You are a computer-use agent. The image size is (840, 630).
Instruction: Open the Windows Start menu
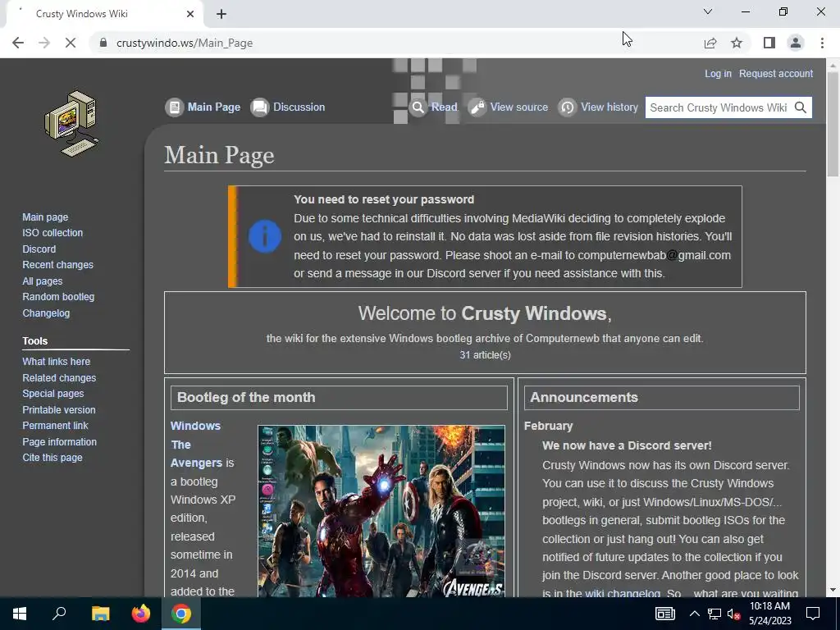point(20,614)
